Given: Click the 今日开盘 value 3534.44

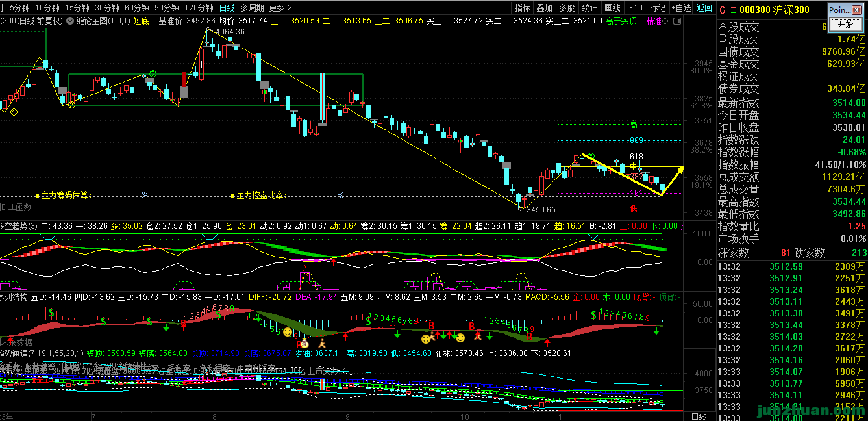Looking at the screenshot, I should click(849, 115).
